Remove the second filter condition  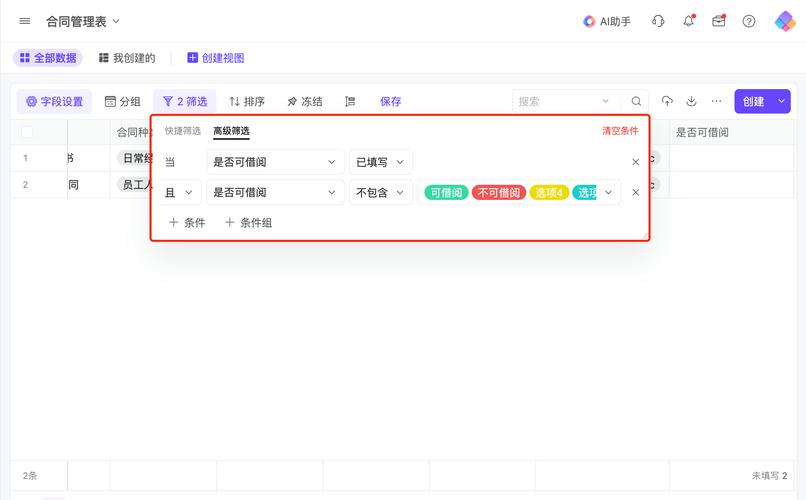point(636,192)
